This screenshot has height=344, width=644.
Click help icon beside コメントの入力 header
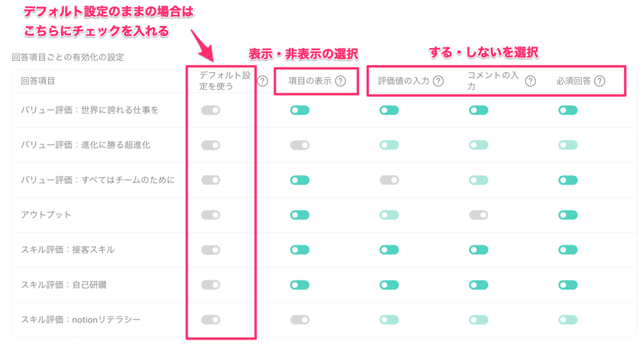pyautogui.click(x=530, y=82)
